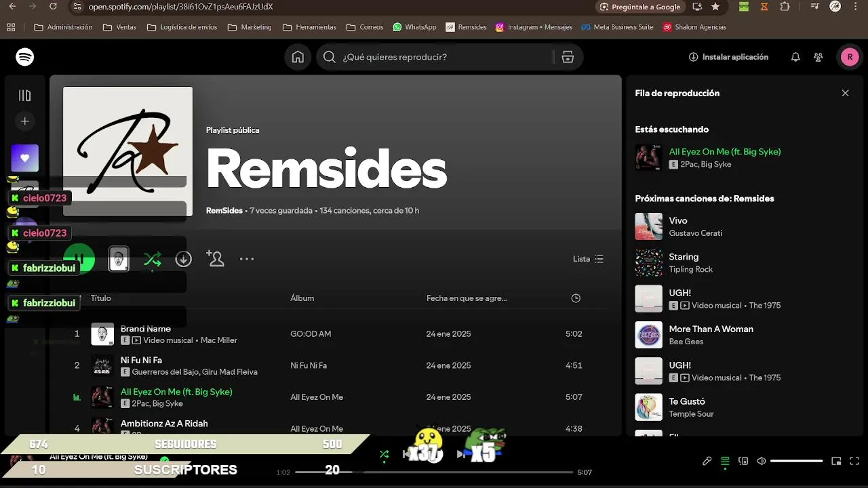Open RemSides profile link

pyautogui.click(x=224, y=211)
